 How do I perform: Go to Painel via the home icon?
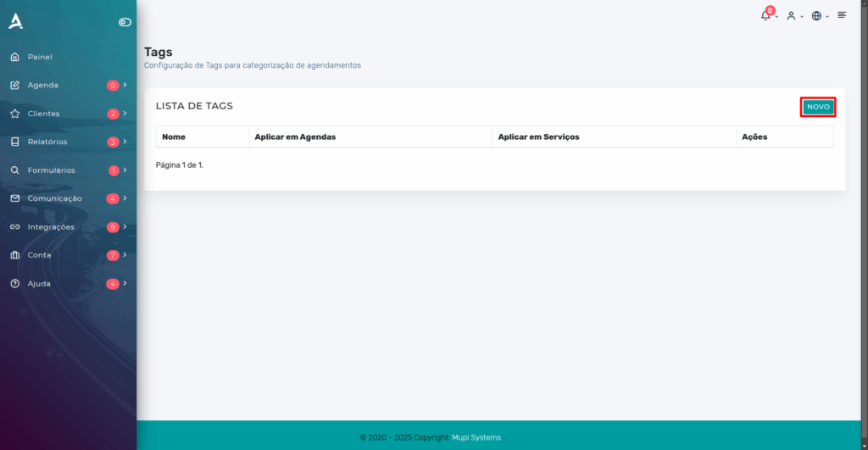[15, 57]
